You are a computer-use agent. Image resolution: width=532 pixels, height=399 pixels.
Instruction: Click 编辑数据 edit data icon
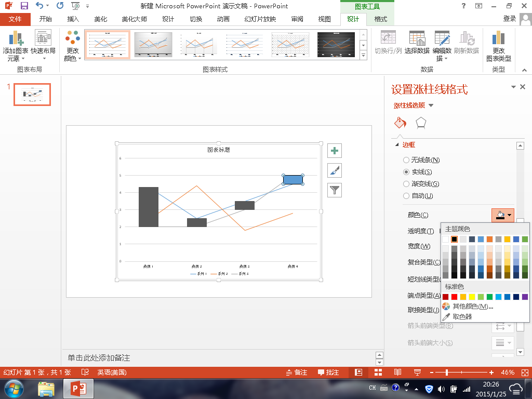[x=442, y=37]
